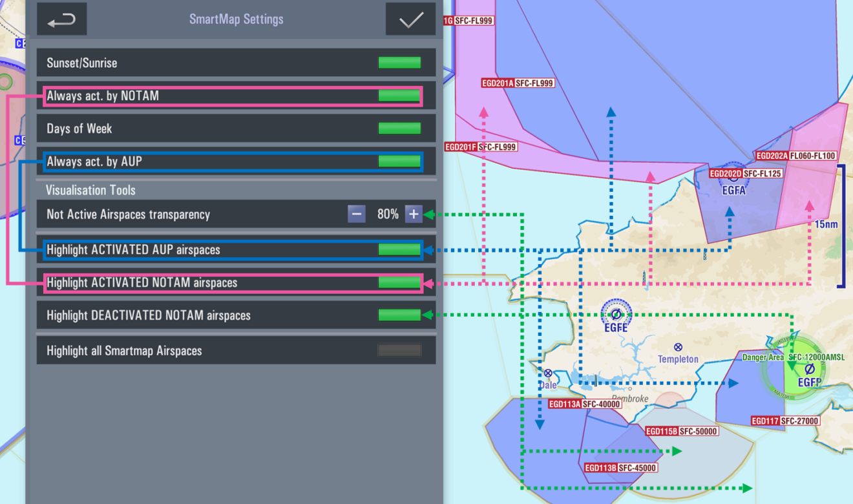Screen dimensions: 853x504
Task: Toggle Always act. by AUP switch
Action: pos(399,161)
